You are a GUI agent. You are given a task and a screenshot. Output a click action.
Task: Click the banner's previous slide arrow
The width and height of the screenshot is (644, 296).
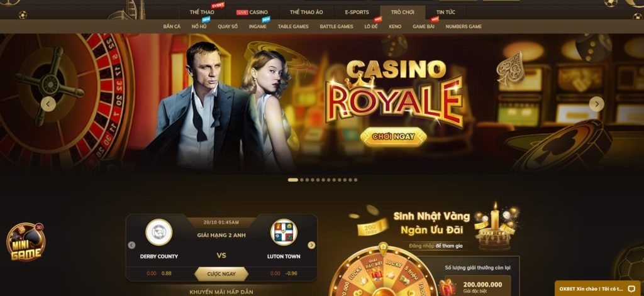(x=48, y=104)
